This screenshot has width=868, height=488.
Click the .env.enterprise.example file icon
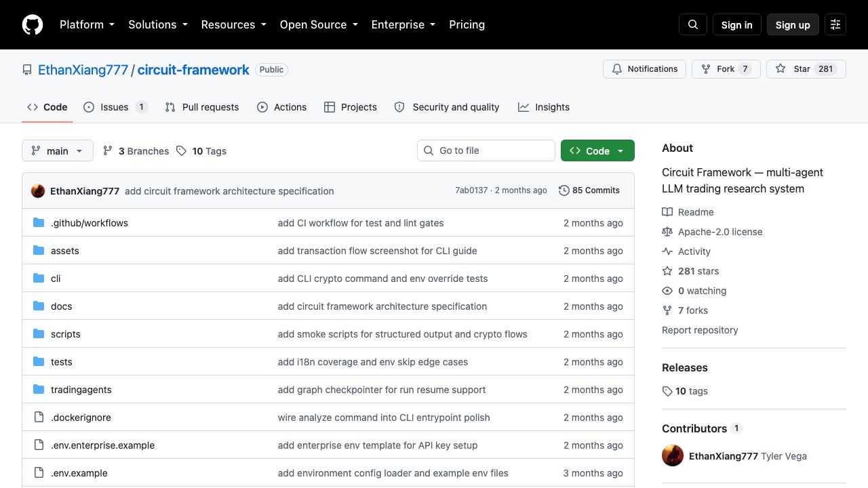tap(39, 445)
